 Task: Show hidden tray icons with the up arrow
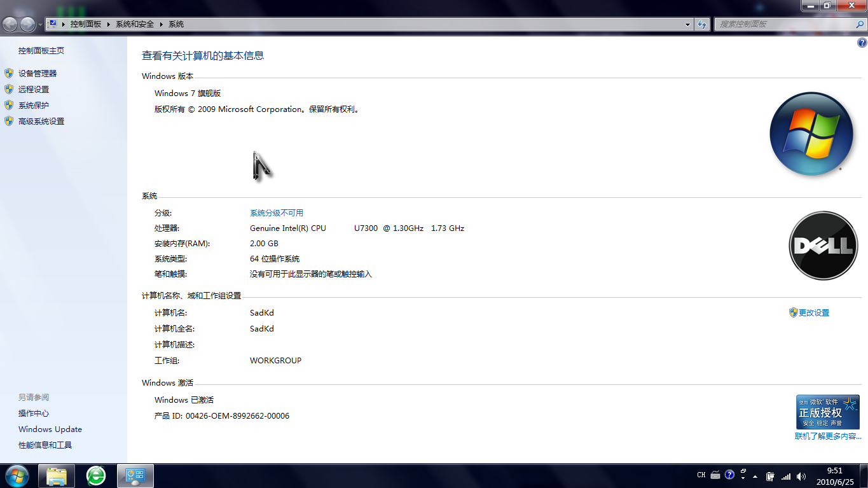point(755,476)
